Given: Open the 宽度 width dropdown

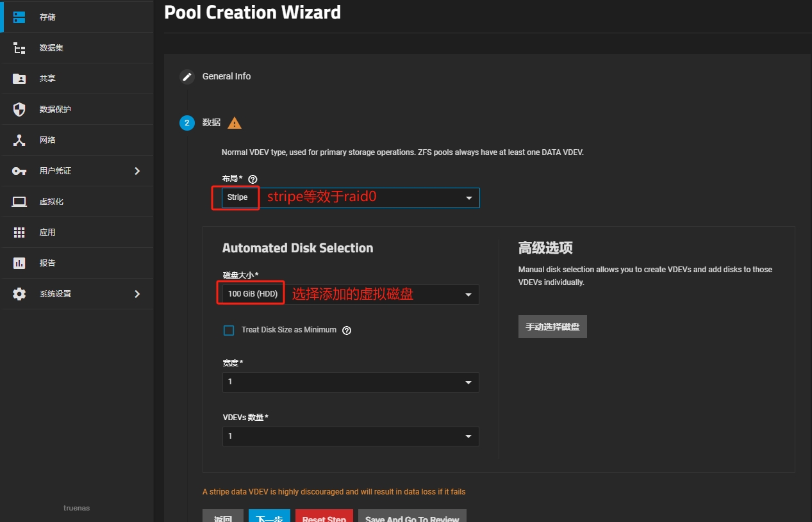Looking at the screenshot, I should point(350,382).
